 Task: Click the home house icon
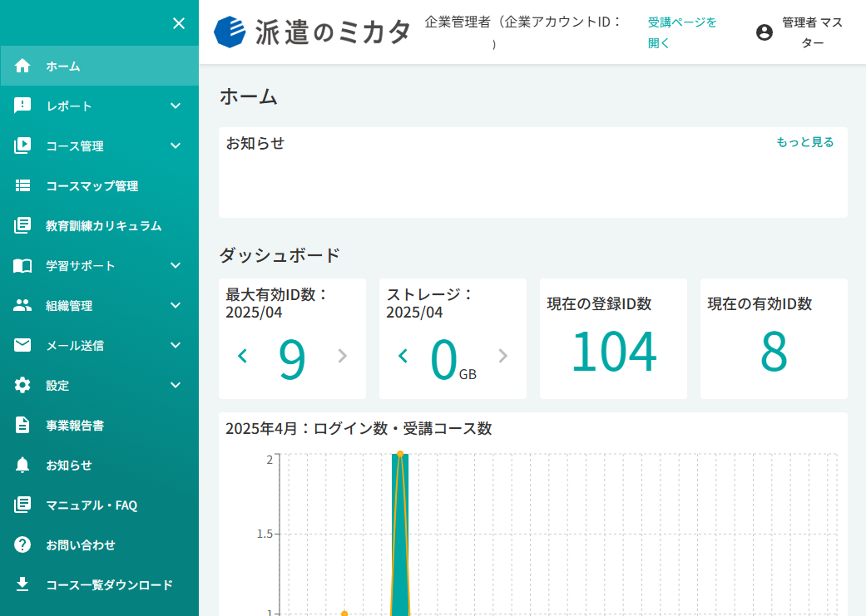(x=22, y=66)
